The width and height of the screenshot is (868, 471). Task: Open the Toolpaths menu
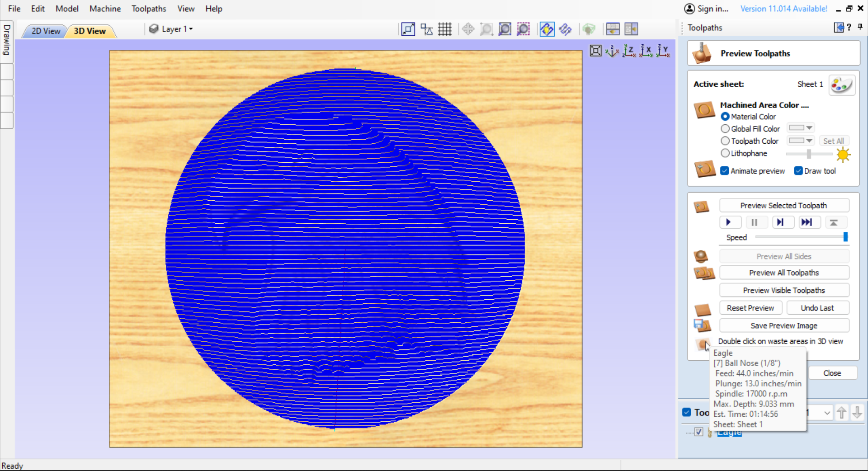coord(149,9)
